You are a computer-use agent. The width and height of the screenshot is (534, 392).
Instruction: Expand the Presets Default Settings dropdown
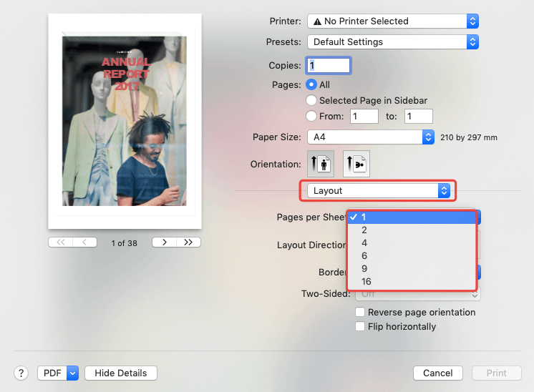click(x=392, y=42)
